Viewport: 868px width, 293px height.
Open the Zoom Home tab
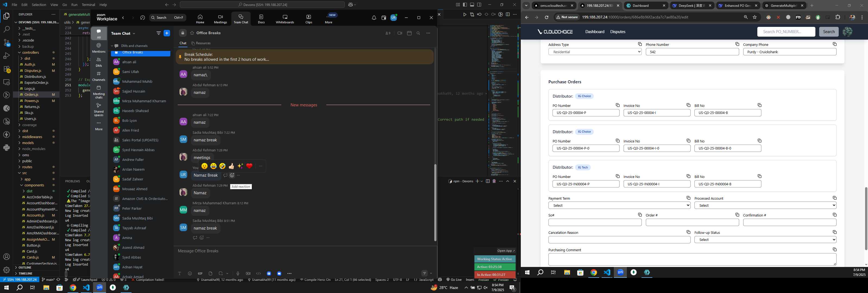pyautogui.click(x=200, y=19)
